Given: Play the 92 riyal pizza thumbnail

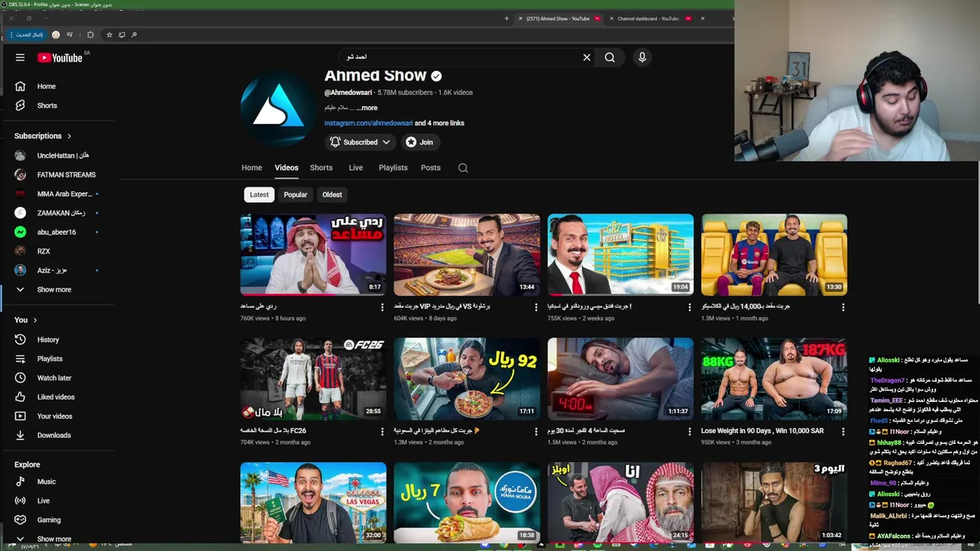Looking at the screenshot, I should coord(467,379).
